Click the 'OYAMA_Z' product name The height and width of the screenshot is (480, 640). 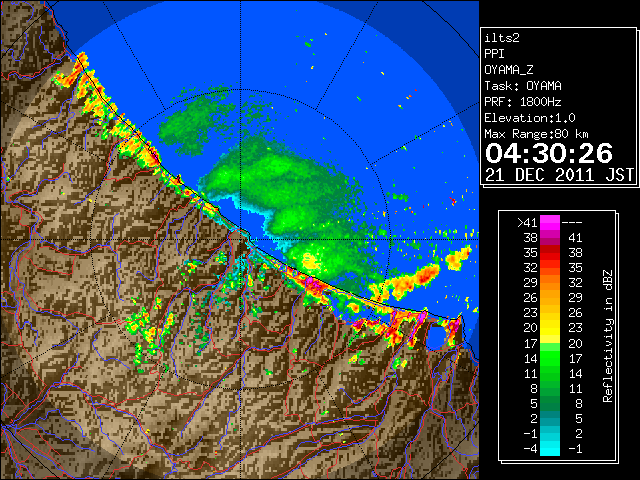tap(509, 70)
